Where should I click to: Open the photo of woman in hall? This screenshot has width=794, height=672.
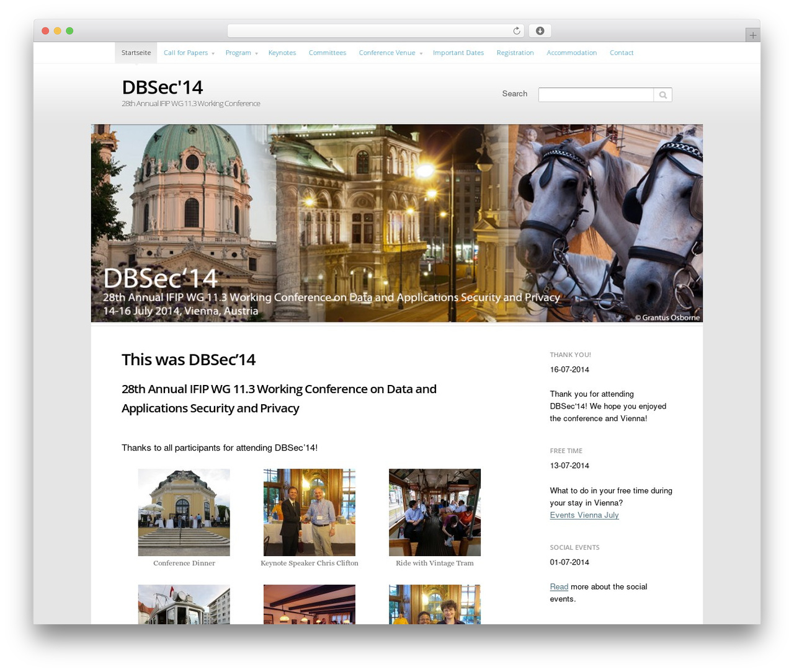pyautogui.click(x=434, y=604)
